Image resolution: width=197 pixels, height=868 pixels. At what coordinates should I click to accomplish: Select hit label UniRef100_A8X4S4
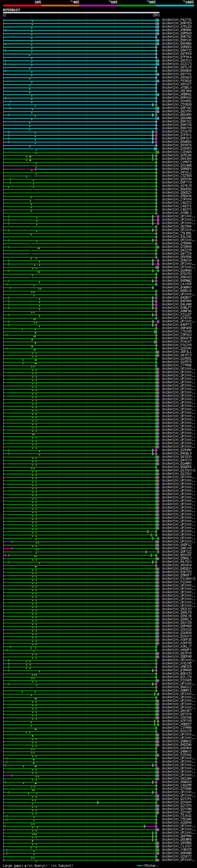point(176,565)
